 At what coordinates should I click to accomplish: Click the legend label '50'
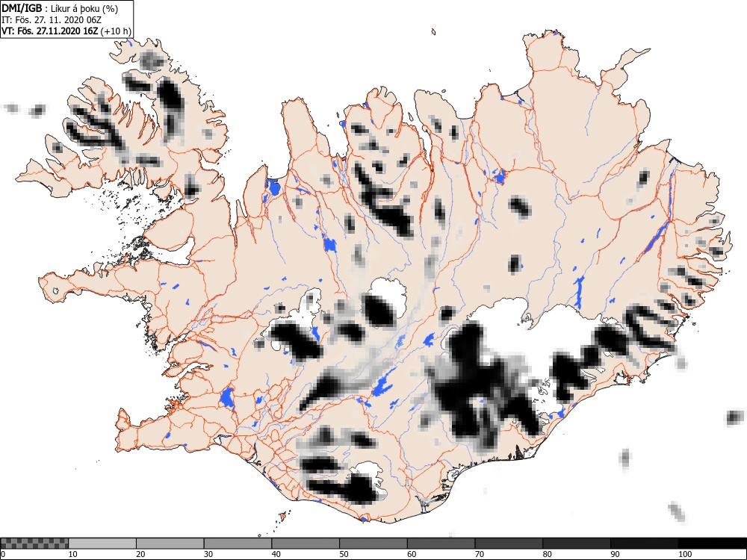(x=344, y=554)
